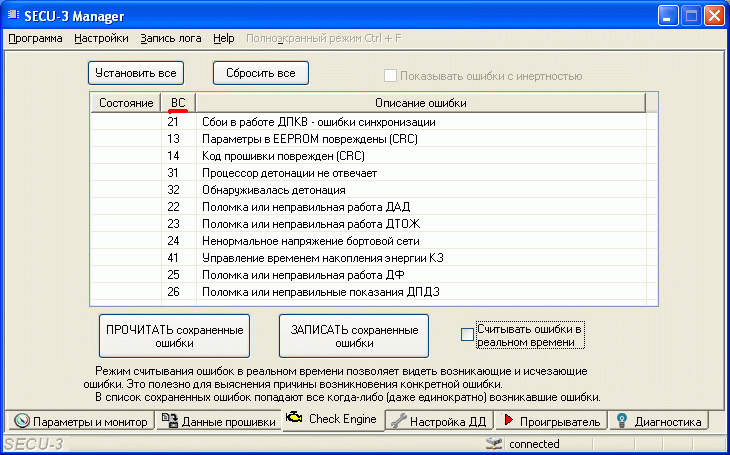The width and height of the screenshot is (730, 455).
Task: Click the Данные прошивки tab icon
Action: (168, 421)
